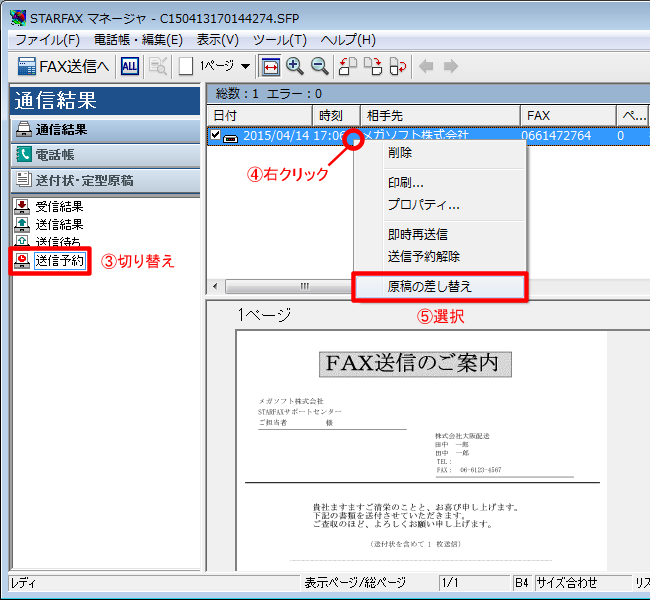Select 受信結果 in the side panel

[59, 207]
